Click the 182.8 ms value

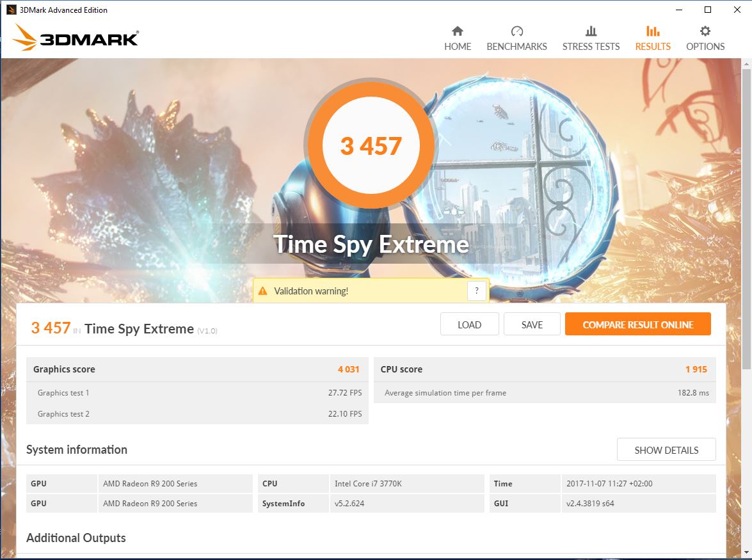[x=693, y=393]
